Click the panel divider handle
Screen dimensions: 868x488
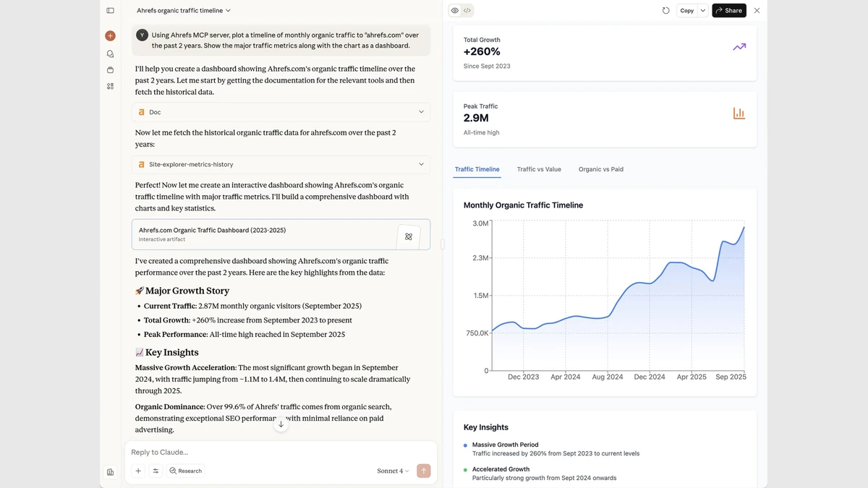tap(442, 244)
